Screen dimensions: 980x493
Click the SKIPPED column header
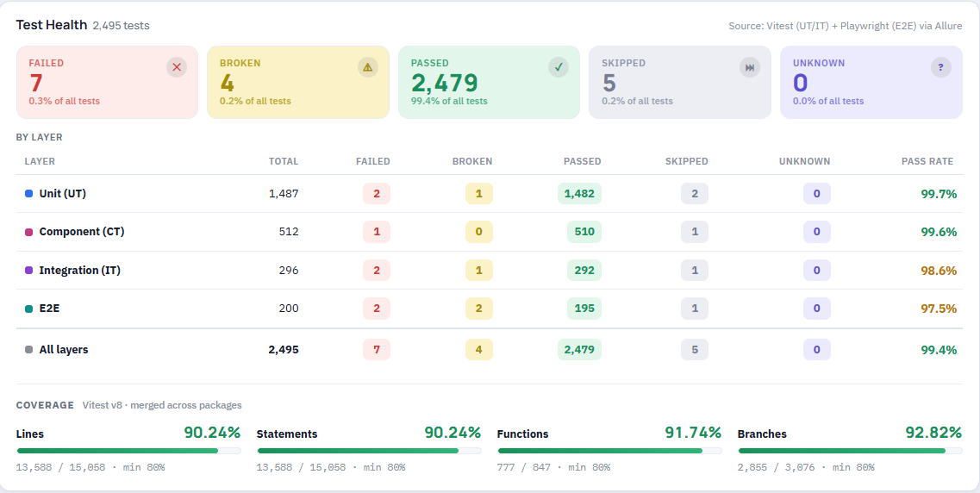click(x=686, y=161)
